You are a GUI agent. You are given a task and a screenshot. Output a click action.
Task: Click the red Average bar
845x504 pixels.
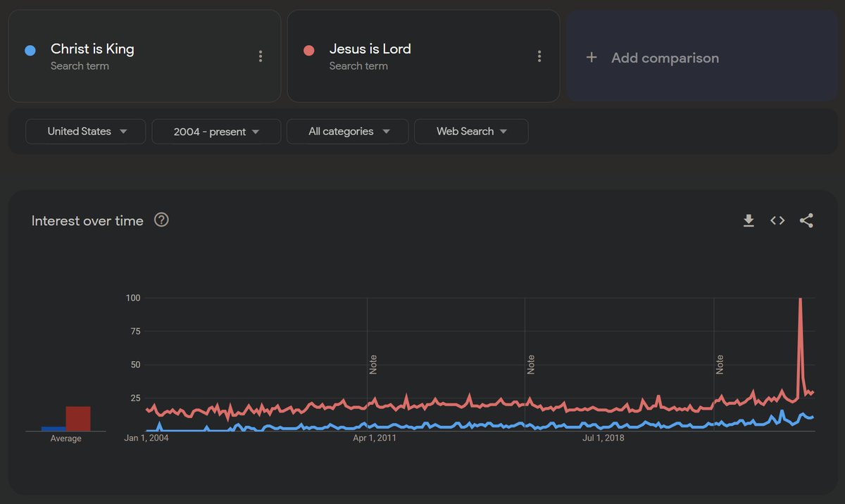[x=78, y=419]
